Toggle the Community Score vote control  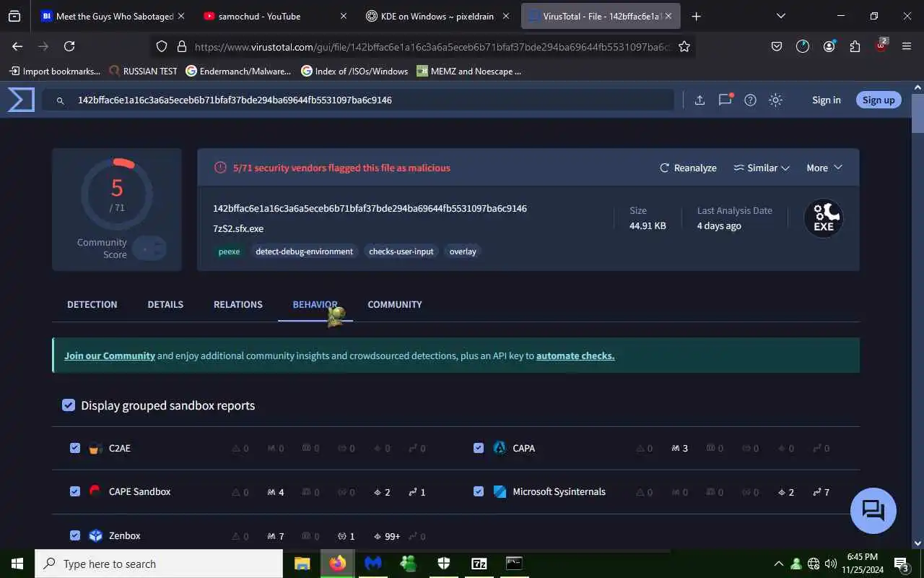(x=149, y=249)
